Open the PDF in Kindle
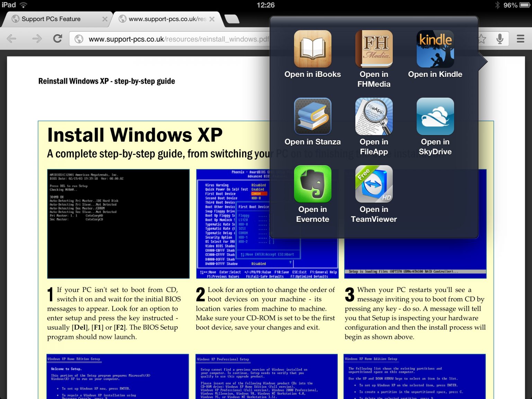The height and width of the screenshot is (399, 532). tap(435, 54)
